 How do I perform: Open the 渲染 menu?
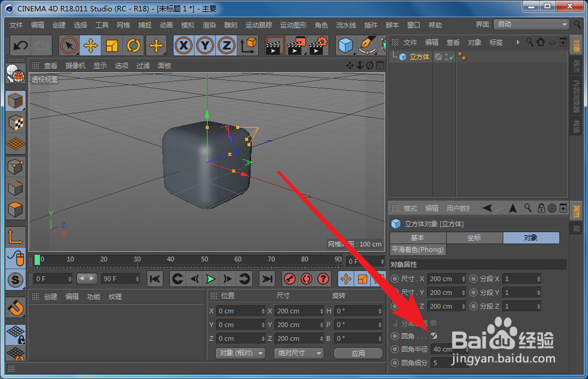tap(209, 25)
